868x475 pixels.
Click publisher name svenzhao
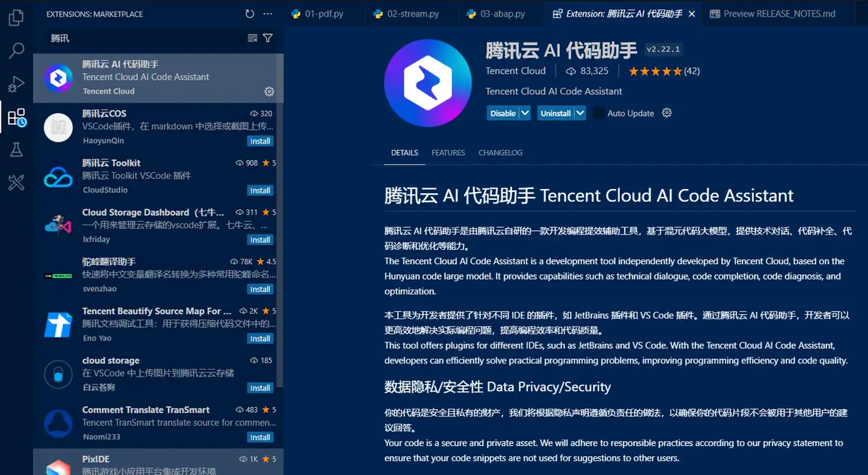[x=100, y=288]
